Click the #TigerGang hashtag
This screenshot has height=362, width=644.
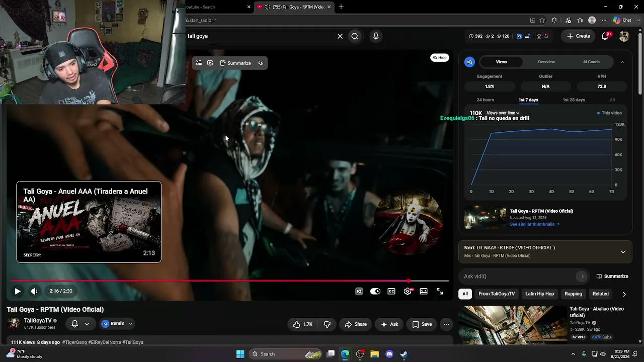pos(74,342)
